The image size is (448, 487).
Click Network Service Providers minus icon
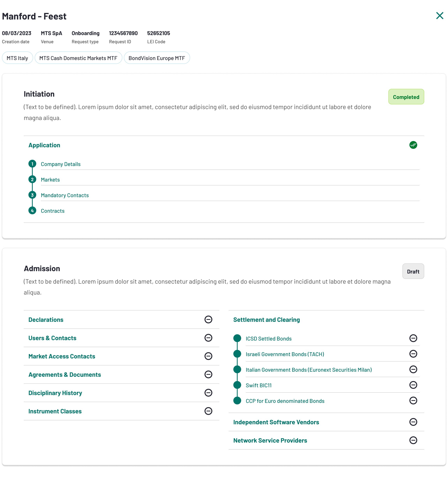coord(413,440)
